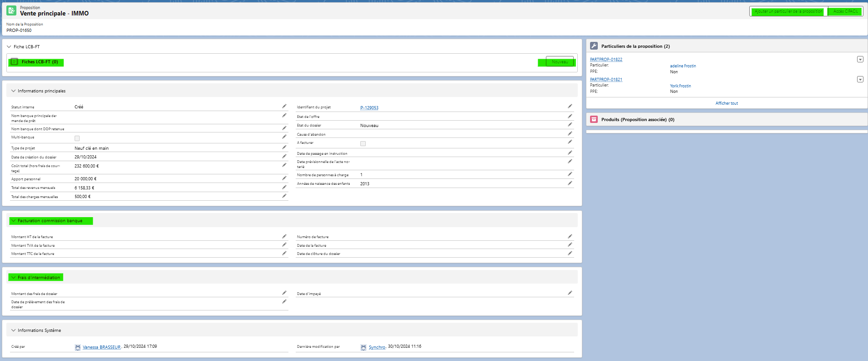Edit the Type de projet field pencil

point(284,147)
